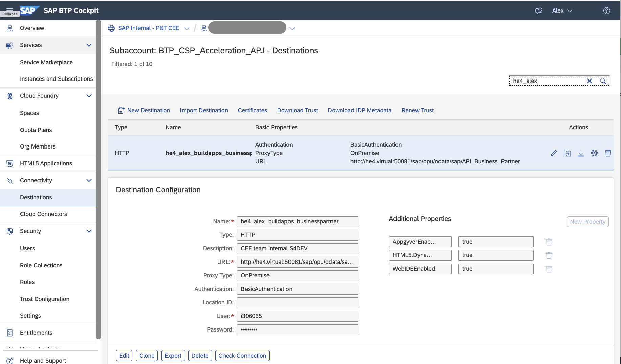
Task: Collapse the Services section in sidebar
Action: [89, 45]
